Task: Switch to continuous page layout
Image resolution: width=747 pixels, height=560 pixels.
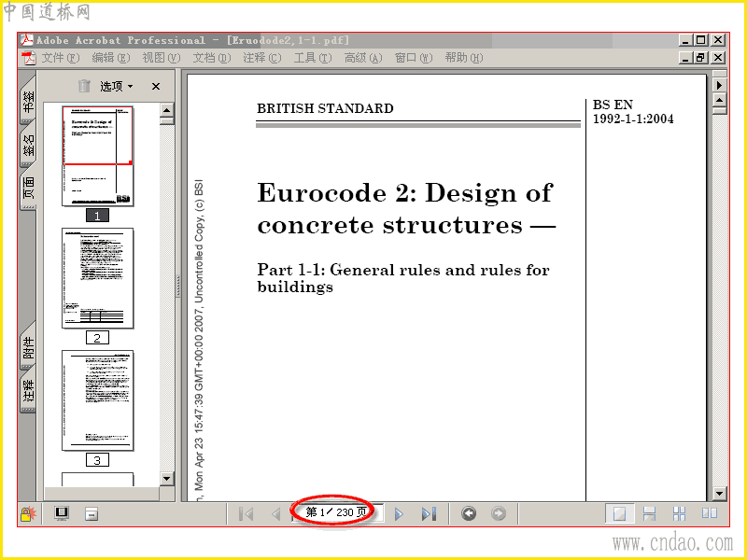Action: 649,514
